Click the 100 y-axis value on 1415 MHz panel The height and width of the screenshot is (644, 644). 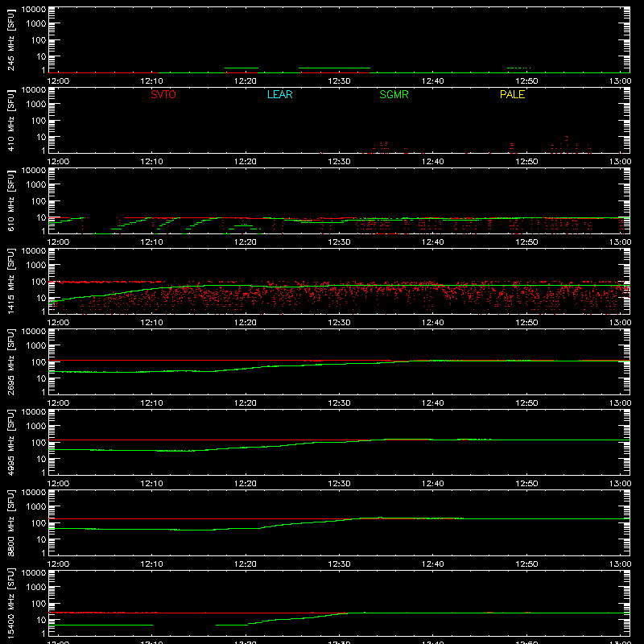pyautogui.click(x=39, y=282)
